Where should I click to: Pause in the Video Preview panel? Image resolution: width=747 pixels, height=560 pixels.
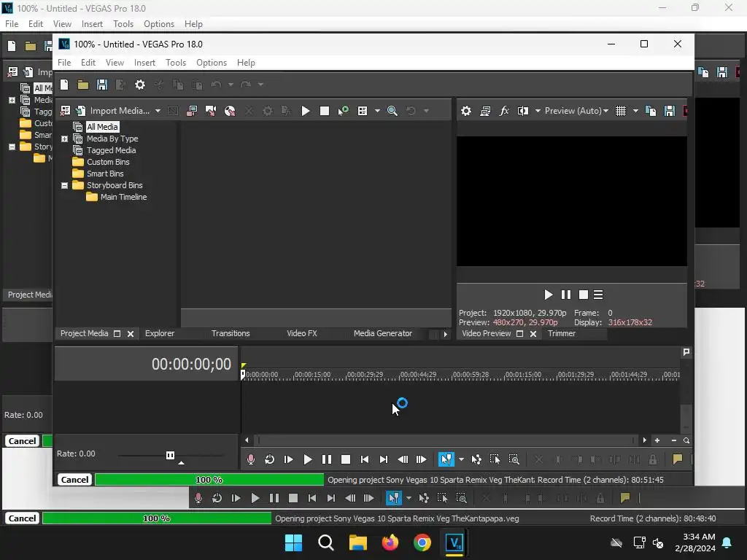tap(566, 295)
